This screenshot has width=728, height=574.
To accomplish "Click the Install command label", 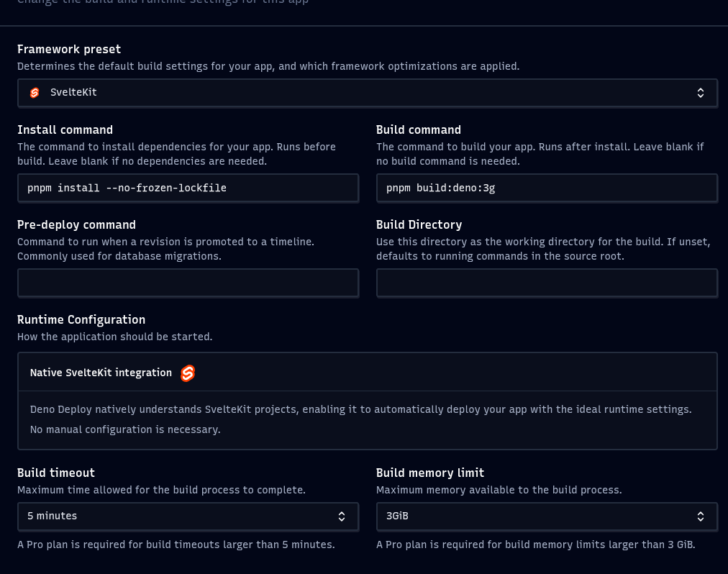I will click(x=65, y=130).
